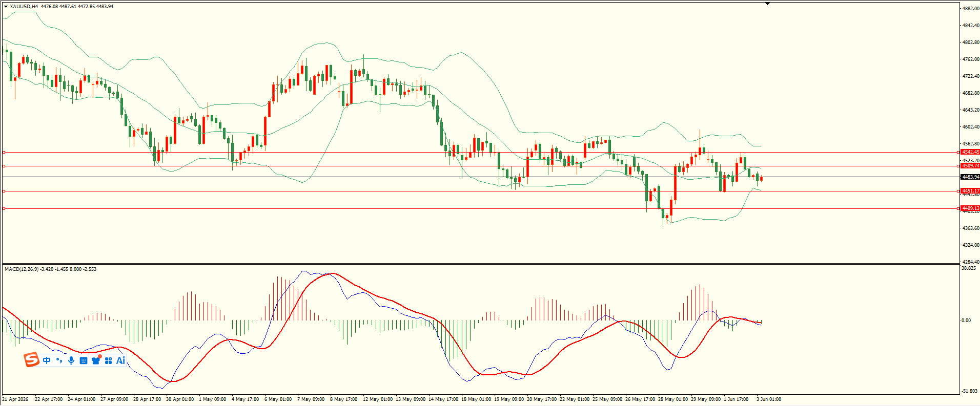
Task: Open the Sogou skin shirt icon
Action: tap(96, 360)
